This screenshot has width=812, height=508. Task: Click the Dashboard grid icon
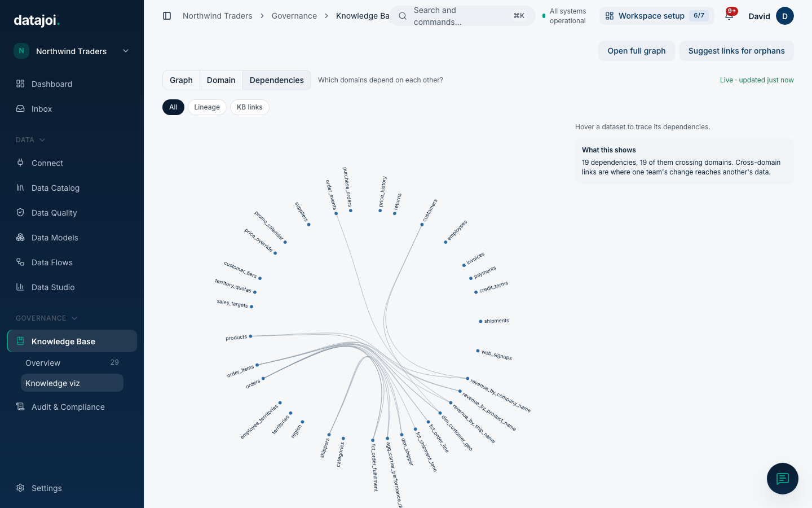pyautogui.click(x=20, y=84)
